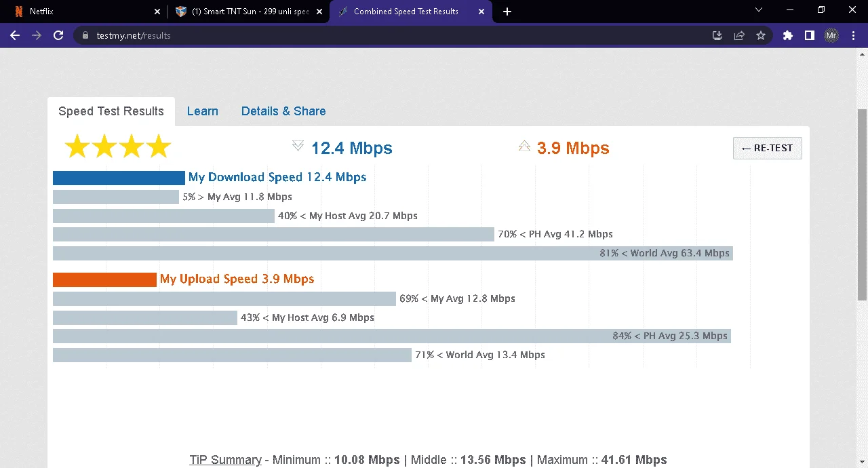The image size is (868, 468).
Task: Close Combined Speed Test Results tab
Action: [481, 12]
